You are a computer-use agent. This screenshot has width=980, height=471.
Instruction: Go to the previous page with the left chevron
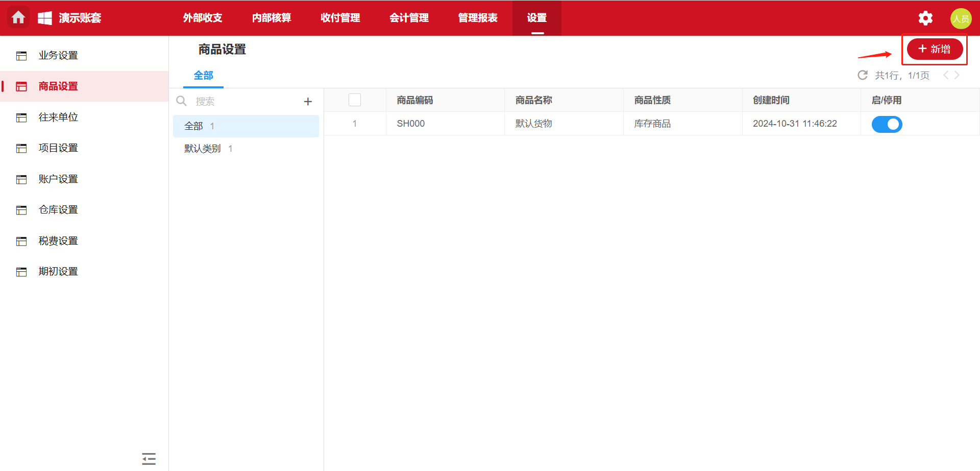pyautogui.click(x=945, y=76)
